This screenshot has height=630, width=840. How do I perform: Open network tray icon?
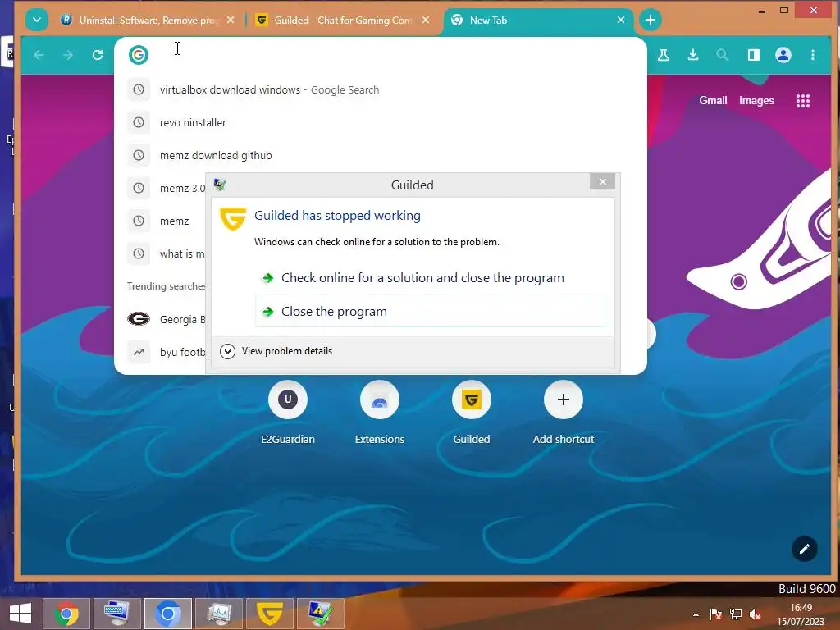pos(736,614)
